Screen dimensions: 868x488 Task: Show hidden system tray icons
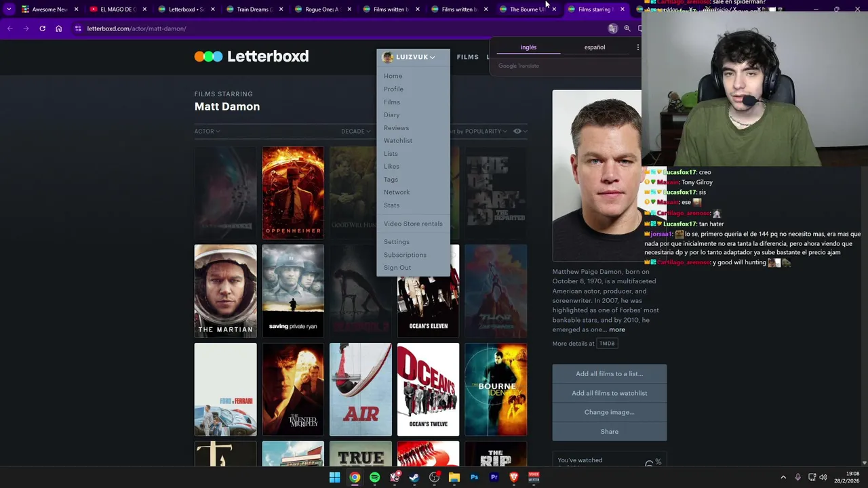tap(783, 477)
